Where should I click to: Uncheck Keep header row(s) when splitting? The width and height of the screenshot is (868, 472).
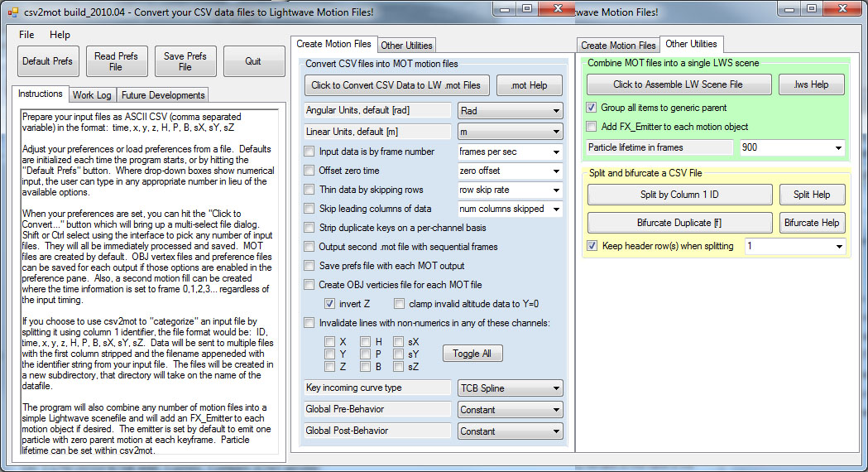[x=592, y=245]
